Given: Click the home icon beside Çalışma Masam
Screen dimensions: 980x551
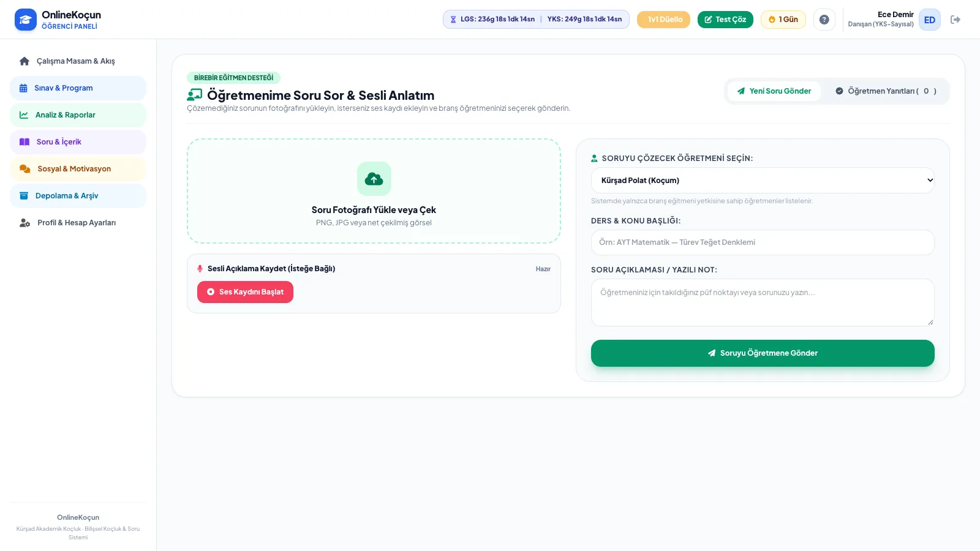Looking at the screenshot, I should 24,61.
